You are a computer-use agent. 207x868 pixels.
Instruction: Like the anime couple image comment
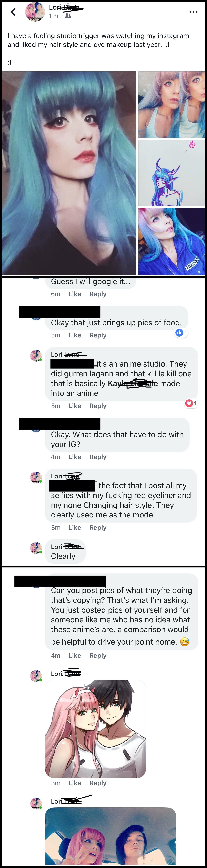point(75,783)
